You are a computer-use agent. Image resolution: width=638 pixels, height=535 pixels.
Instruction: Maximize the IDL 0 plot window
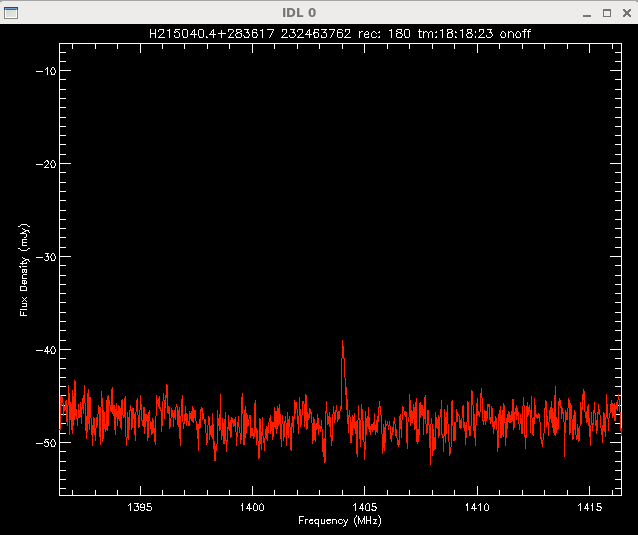click(x=606, y=13)
